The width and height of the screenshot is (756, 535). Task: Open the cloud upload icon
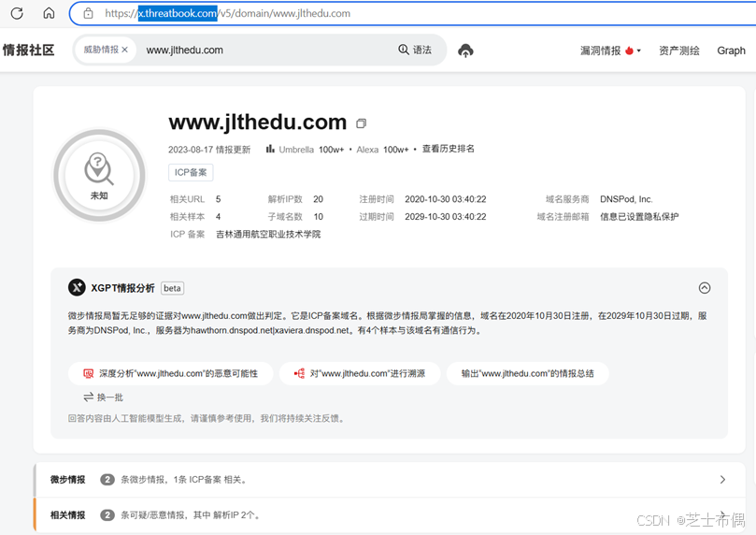click(x=465, y=51)
